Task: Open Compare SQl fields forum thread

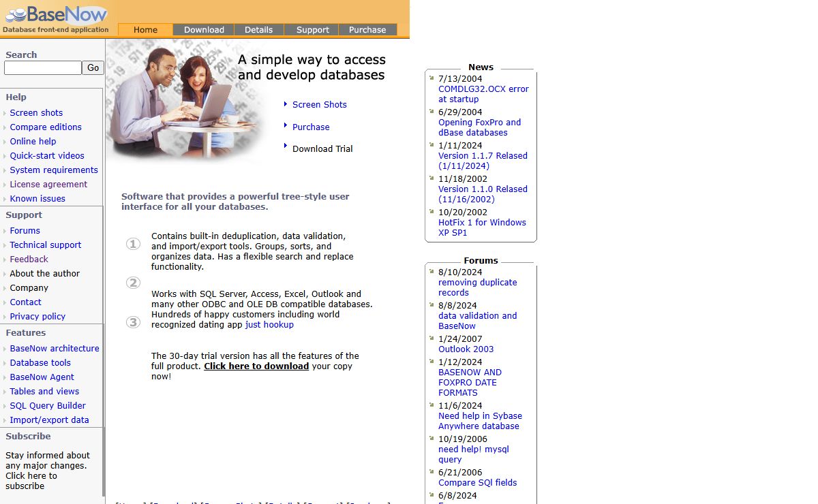Action: tap(477, 483)
